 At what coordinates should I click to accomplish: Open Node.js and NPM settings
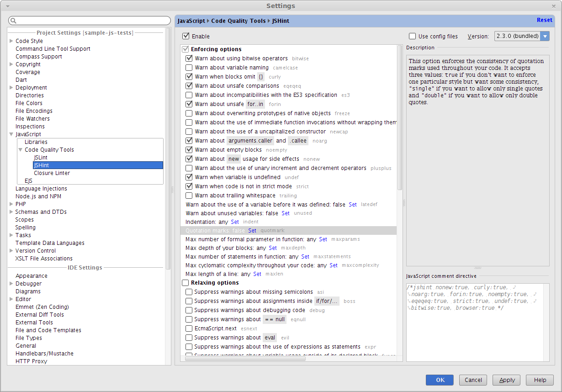tap(38, 196)
